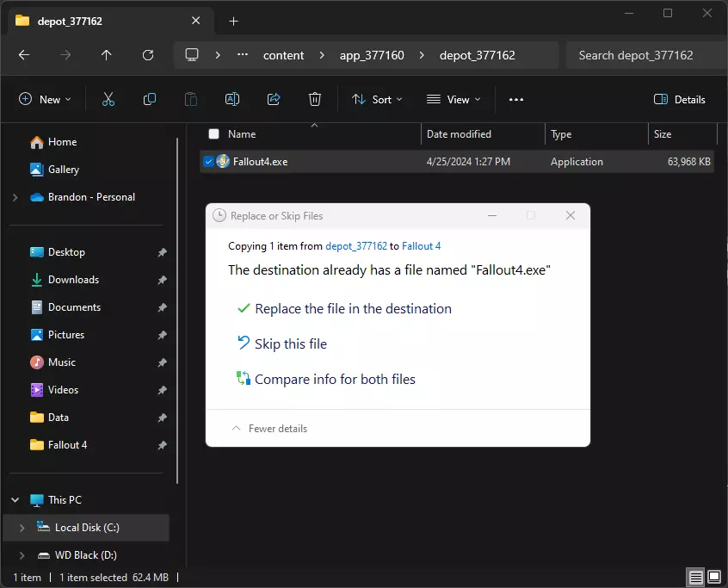This screenshot has width=728, height=588.
Task: Collapse the Fewer details section
Action: [x=269, y=429]
